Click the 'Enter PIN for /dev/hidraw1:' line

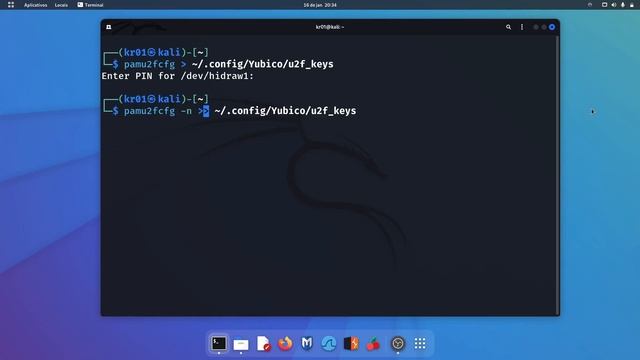coord(178,76)
